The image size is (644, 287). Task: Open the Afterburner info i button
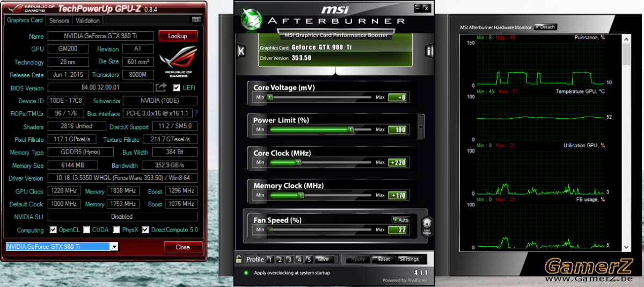(429, 51)
